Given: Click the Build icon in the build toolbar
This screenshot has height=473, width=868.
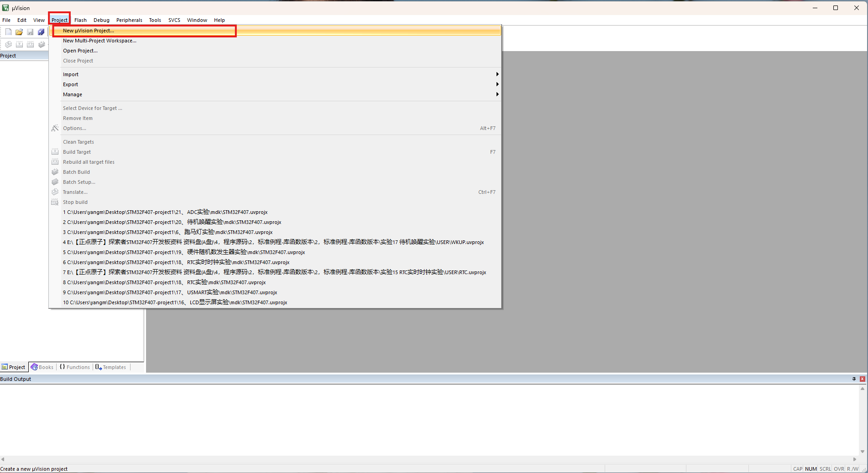Looking at the screenshot, I should [19, 44].
